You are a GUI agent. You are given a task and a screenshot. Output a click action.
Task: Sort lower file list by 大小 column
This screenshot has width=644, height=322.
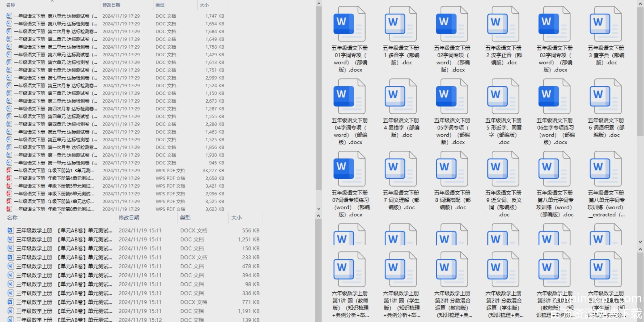236,218
